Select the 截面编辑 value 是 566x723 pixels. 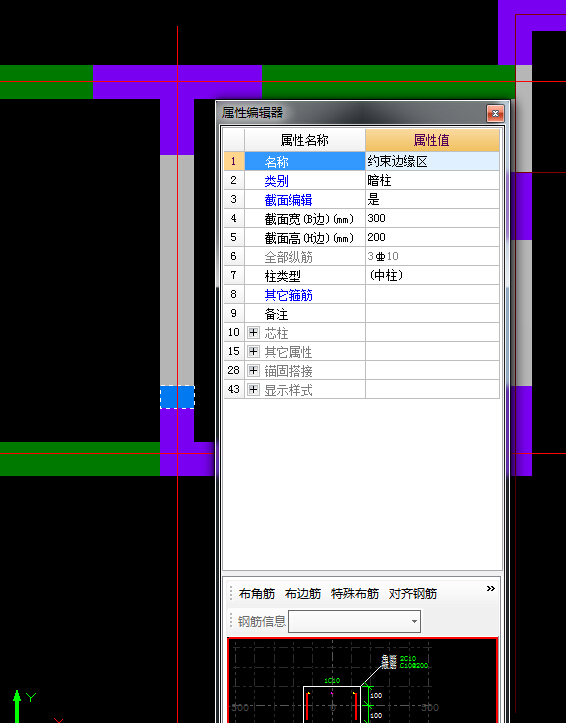[x=432, y=199]
